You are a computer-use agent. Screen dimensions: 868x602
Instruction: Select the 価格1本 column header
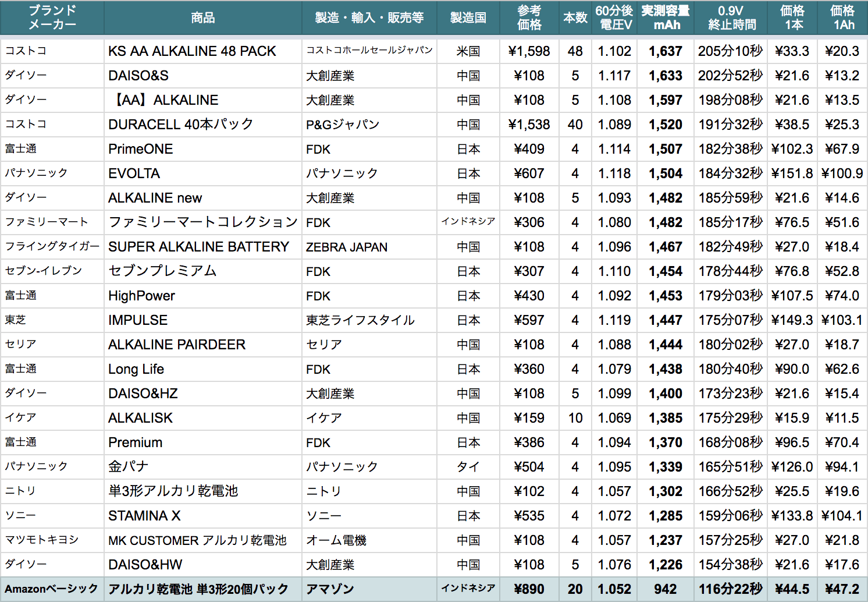pos(792,17)
